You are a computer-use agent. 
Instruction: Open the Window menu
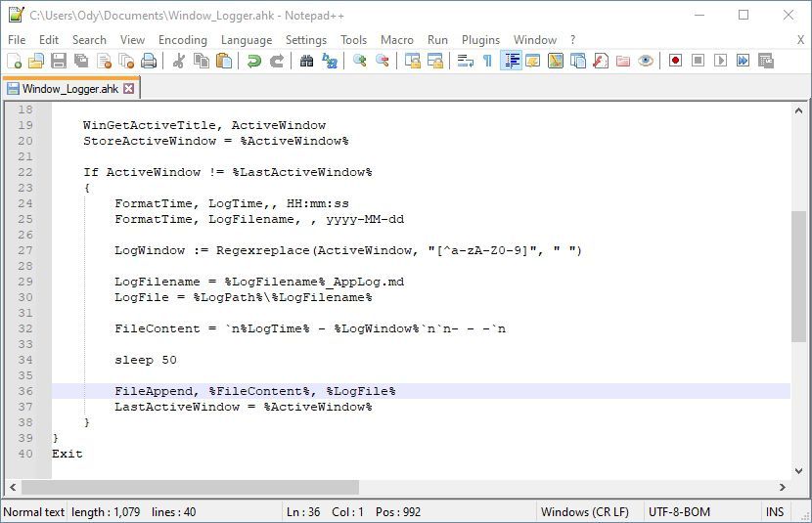535,40
